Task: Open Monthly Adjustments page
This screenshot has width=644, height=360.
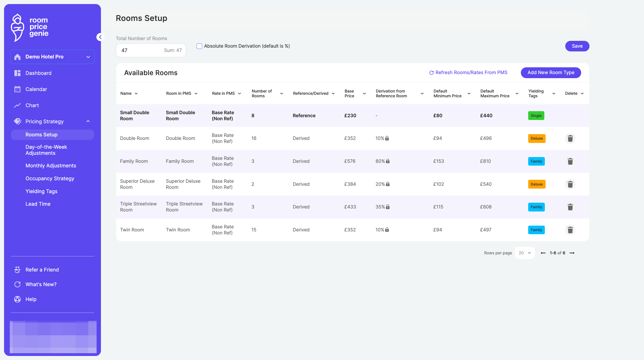Action: pyautogui.click(x=51, y=166)
